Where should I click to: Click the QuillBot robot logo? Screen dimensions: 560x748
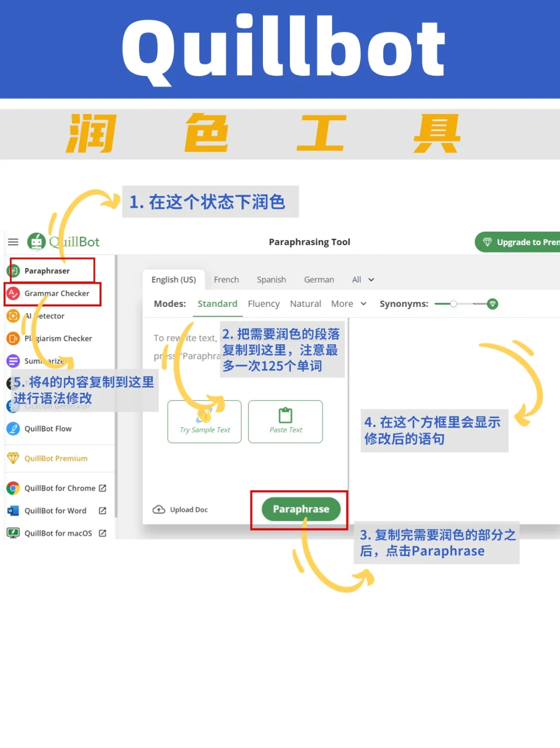coord(36,242)
